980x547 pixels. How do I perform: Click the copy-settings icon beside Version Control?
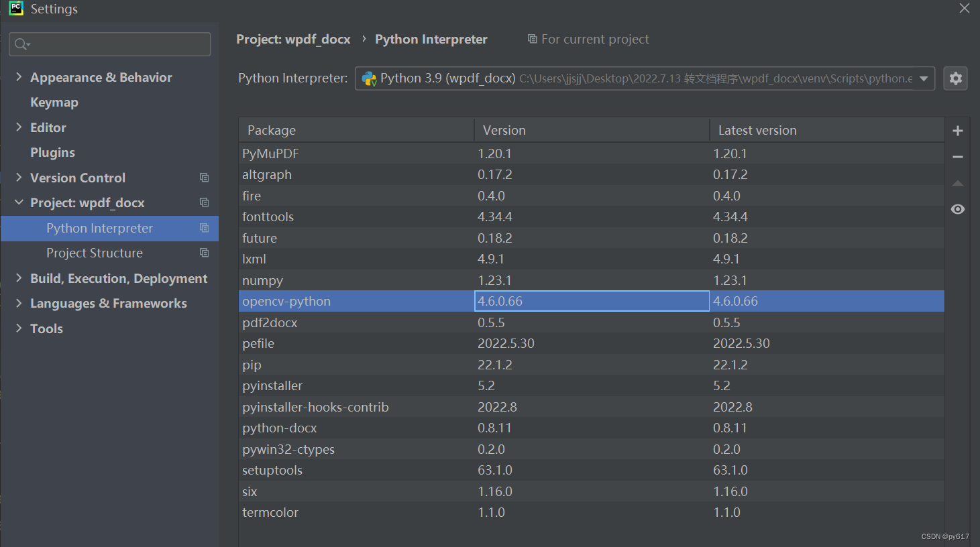point(204,178)
